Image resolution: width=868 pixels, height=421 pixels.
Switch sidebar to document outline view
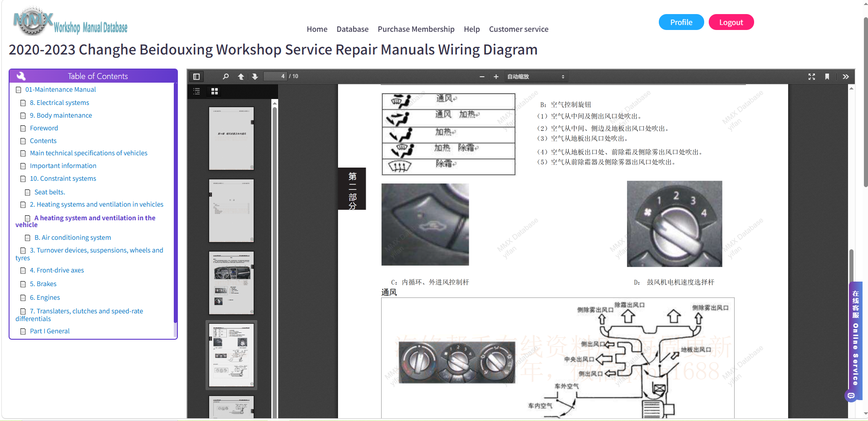196,91
